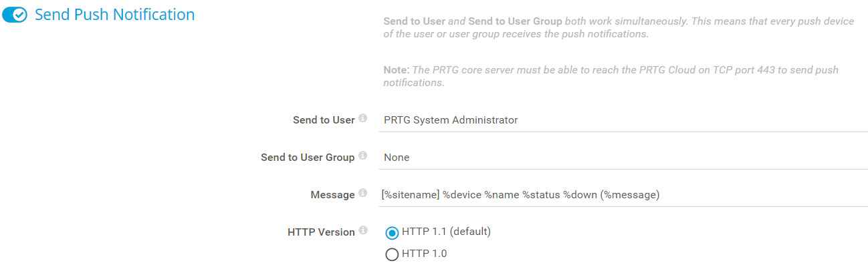This screenshot has width=868, height=265.
Task: Open the info icon next to Send to User
Action: click(x=362, y=119)
